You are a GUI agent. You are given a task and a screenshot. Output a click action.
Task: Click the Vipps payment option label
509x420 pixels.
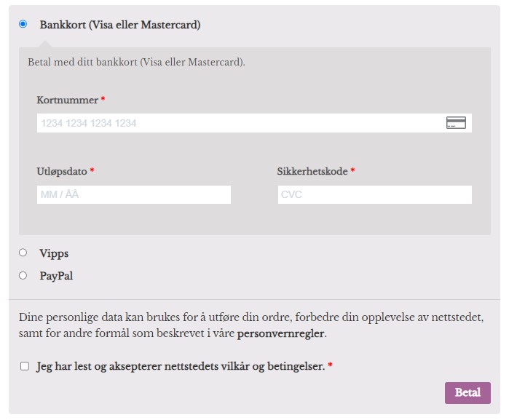coord(54,253)
